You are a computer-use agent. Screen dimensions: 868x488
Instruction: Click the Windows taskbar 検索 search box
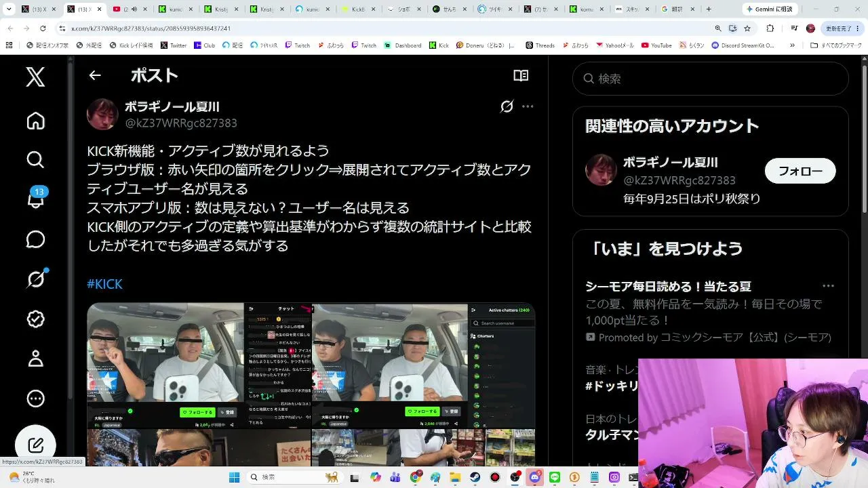(295, 477)
